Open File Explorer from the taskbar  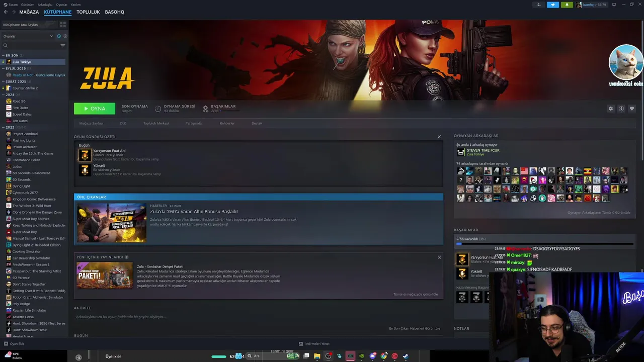pyautogui.click(x=317, y=356)
